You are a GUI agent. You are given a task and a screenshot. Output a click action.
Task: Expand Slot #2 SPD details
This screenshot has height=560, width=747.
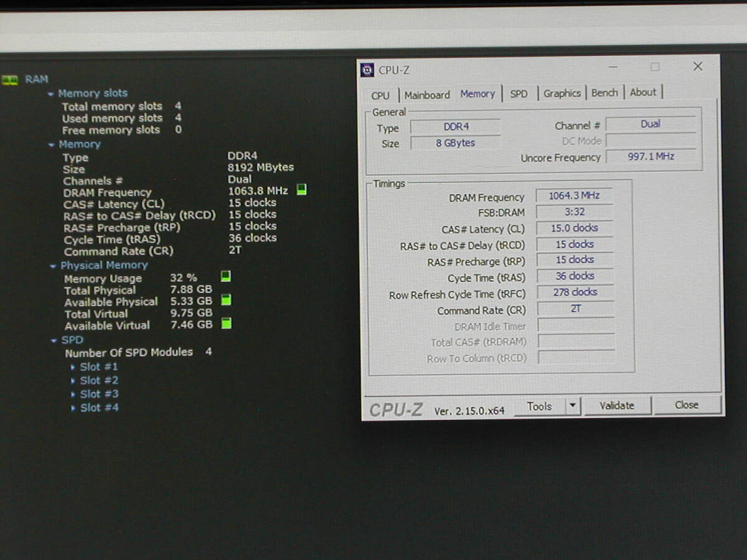point(73,381)
